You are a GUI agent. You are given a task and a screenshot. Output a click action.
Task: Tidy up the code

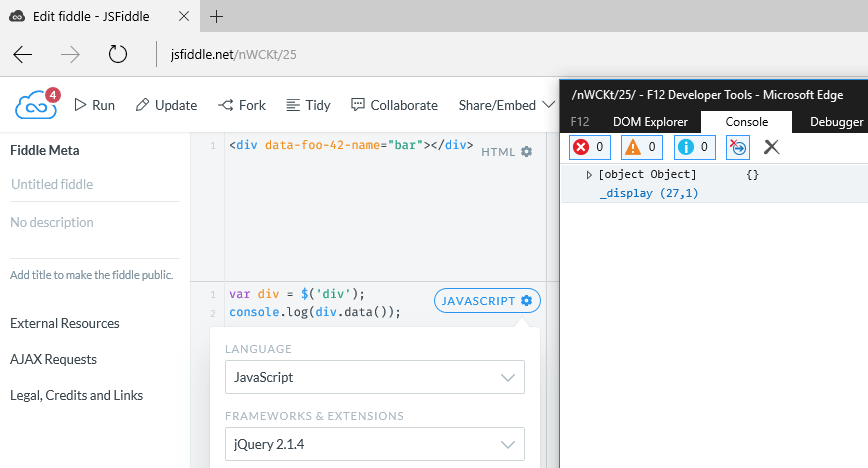tap(308, 105)
